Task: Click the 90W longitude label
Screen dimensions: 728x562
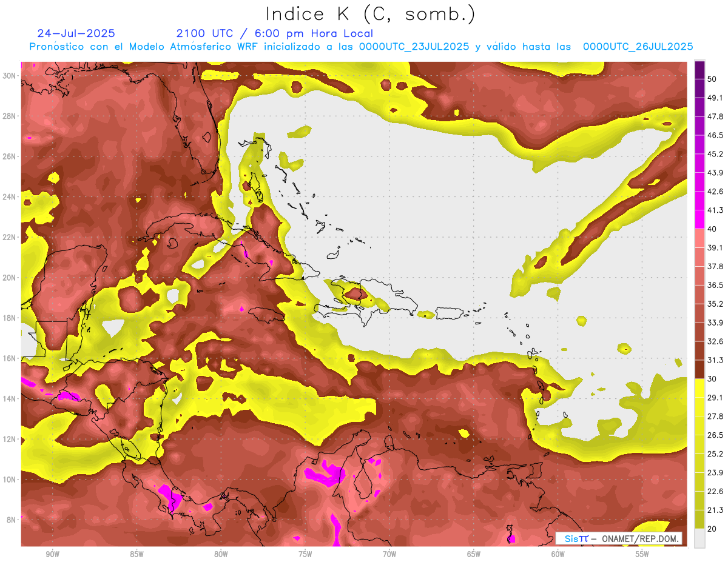Action: pos(52,554)
